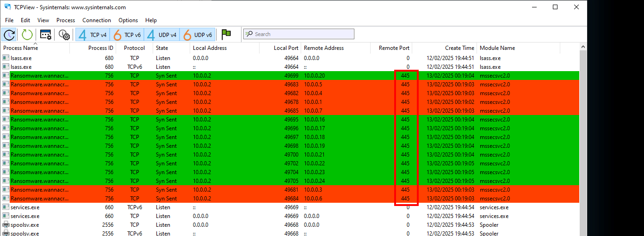Click process icon of row with remote 10.0.0.1
Screen dimensions: 644x236
click(x=6, y=102)
